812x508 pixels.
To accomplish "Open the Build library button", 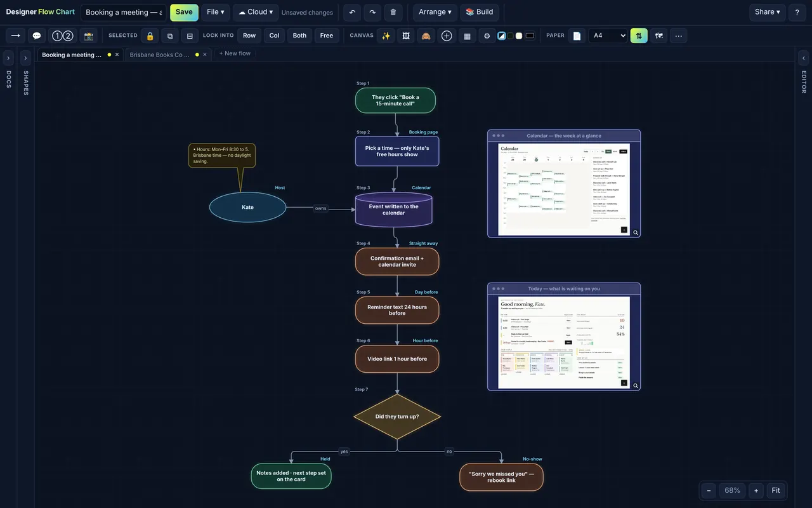I will 479,12.
